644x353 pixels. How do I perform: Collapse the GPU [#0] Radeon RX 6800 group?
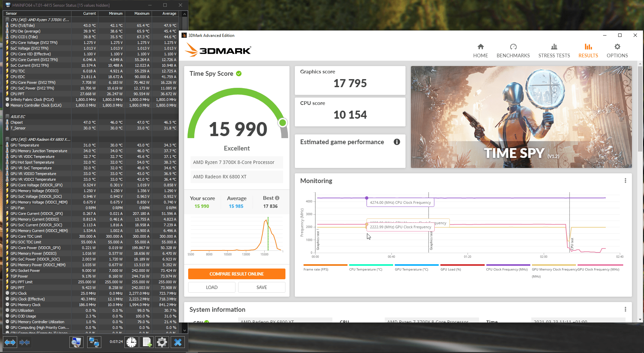(7, 139)
